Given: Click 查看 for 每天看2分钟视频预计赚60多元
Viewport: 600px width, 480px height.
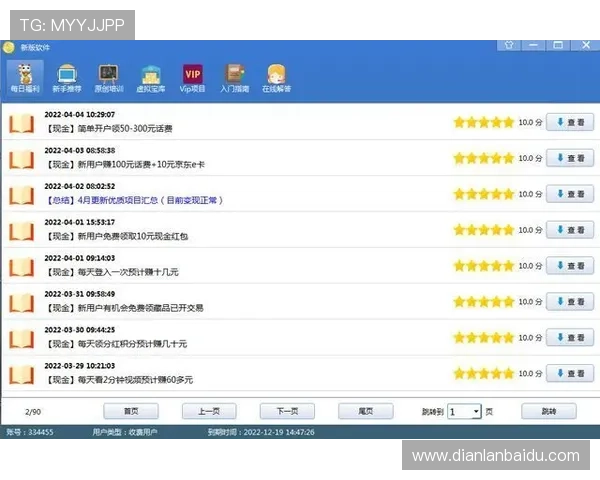Looking at the screenshot, I should tap(570, 373).
